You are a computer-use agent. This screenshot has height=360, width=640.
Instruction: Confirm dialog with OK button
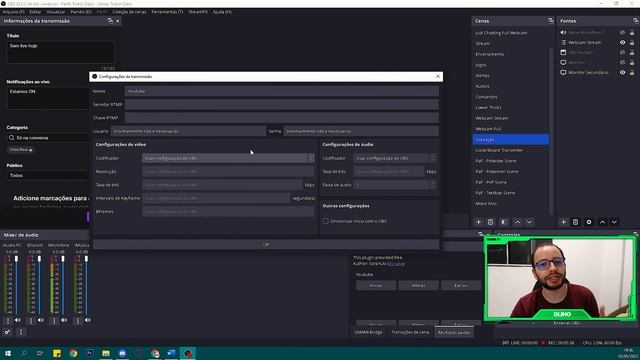pyautogui.click(x=266, y=244)
